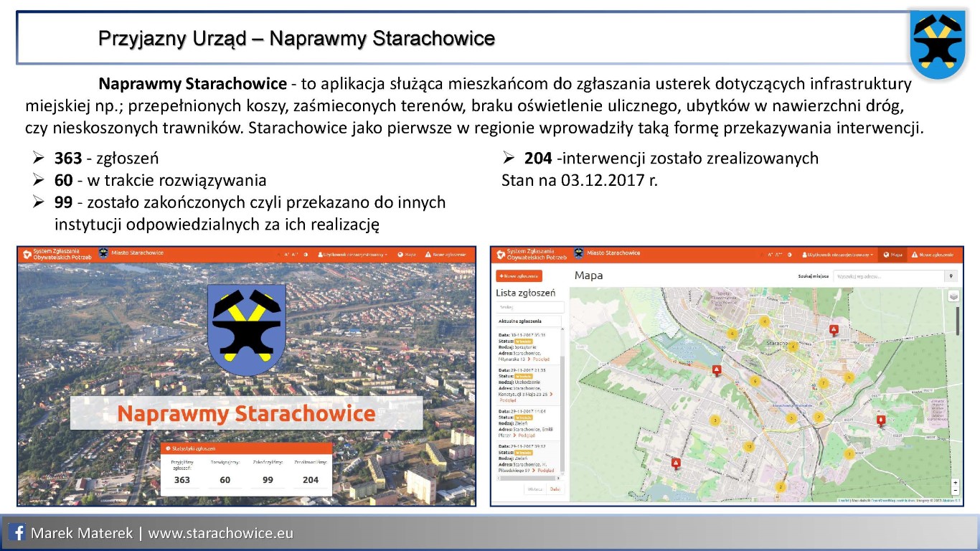This screenshot has width=980, height=551.
Task: Click Facebook icon in the footer
Action: tap(18, 533)
